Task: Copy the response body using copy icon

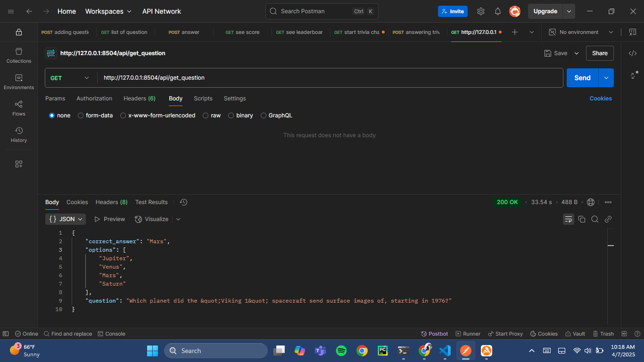Action: point(582,219)
